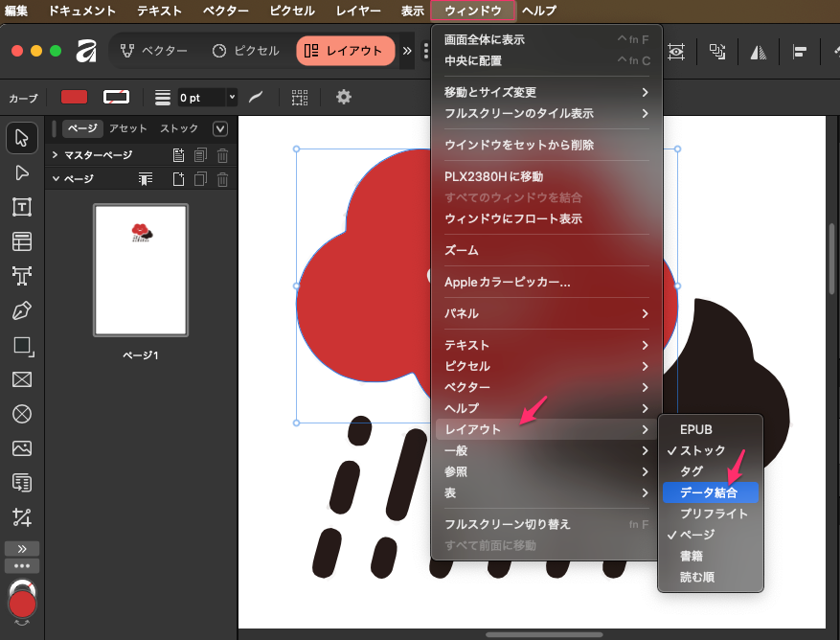840x640 pixels.
Task: Switch to the ピクセル studio mode
Action: click(x=245, y=51)
